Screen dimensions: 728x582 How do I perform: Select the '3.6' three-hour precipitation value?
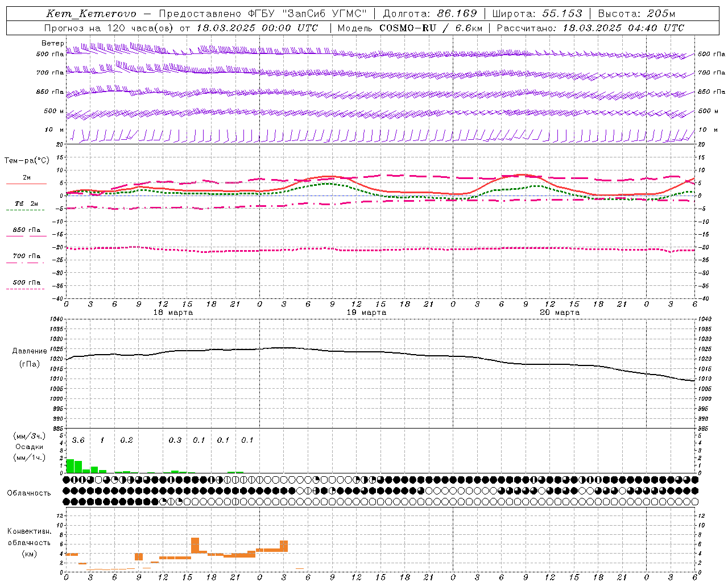pyautogui.click(x=78, y=440)
